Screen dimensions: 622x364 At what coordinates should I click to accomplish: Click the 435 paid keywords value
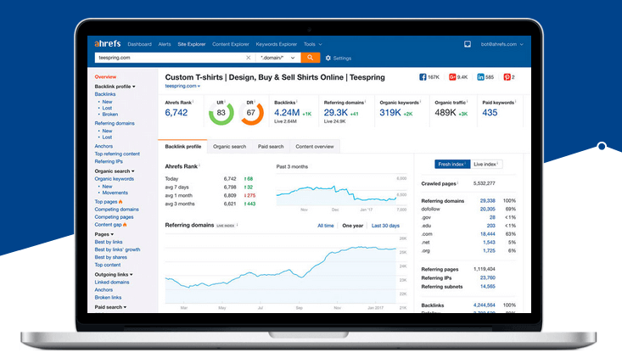490,113
